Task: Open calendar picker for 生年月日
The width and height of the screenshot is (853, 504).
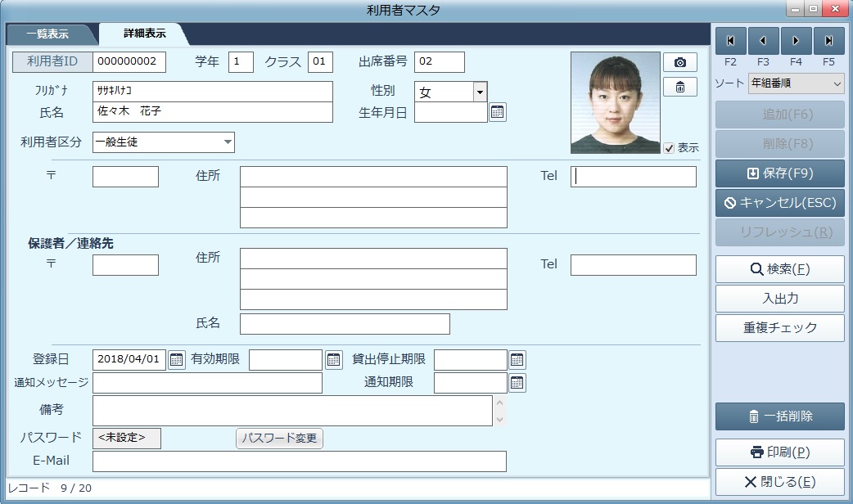Action: 497,112
